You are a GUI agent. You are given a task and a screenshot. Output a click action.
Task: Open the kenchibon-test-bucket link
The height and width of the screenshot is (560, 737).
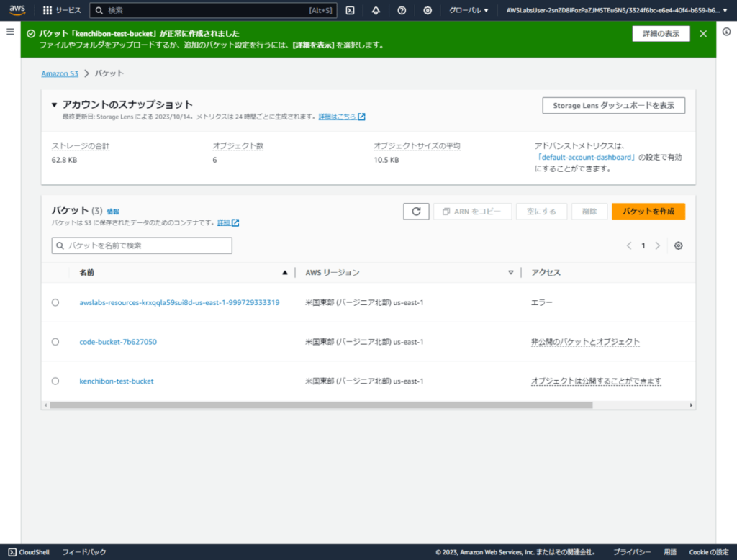click(116, 381)
